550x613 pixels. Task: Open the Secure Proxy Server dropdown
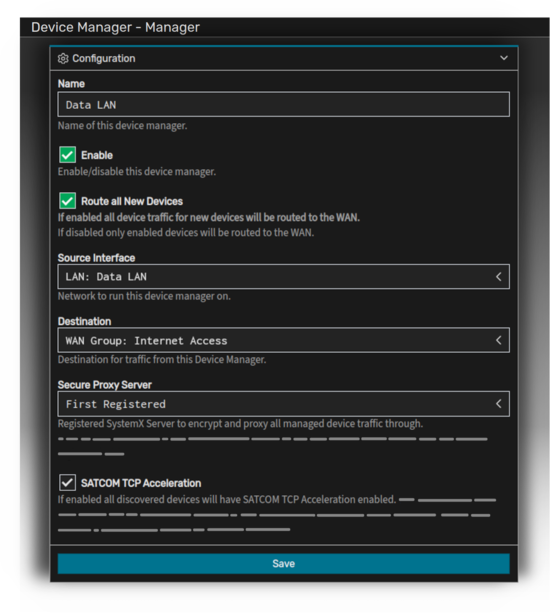point(283,404)
